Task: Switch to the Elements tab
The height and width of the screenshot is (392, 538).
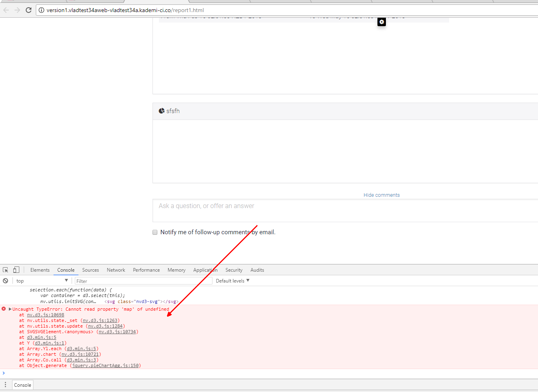Action: pos(40,270)
